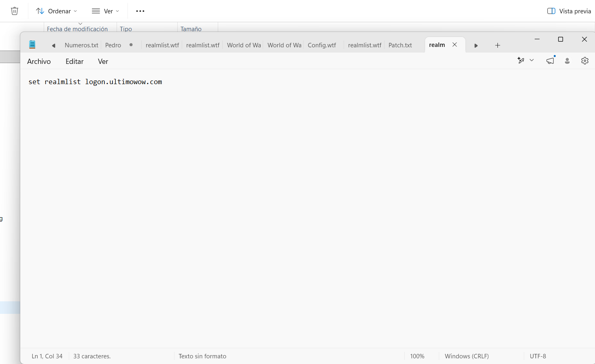The image size is (595, 364).
Task: Minimize the Notepad window
Action: pyautogui.click(x=537, y=39)
